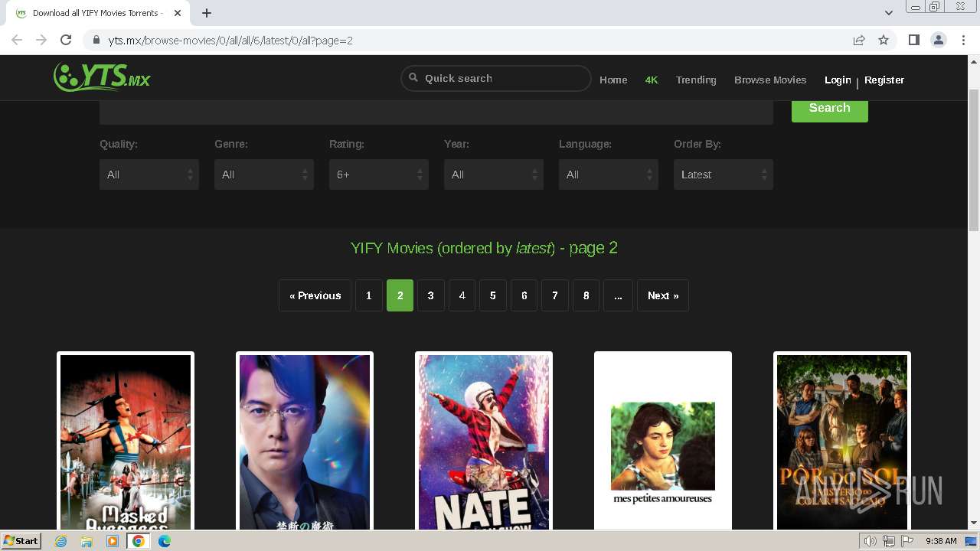The image size is (980, 551).
Task: Open mes petites amoureuses poster
Action: pyautogui.click(x=663, y=442)
